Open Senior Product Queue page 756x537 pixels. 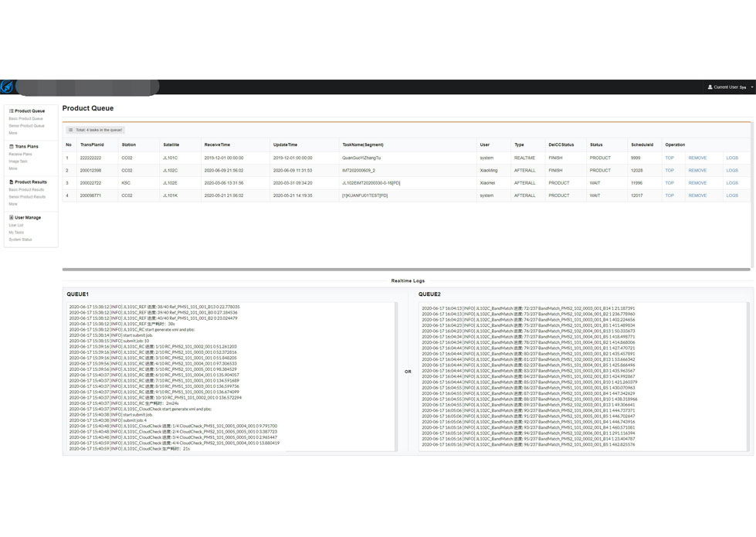(26, 126)
